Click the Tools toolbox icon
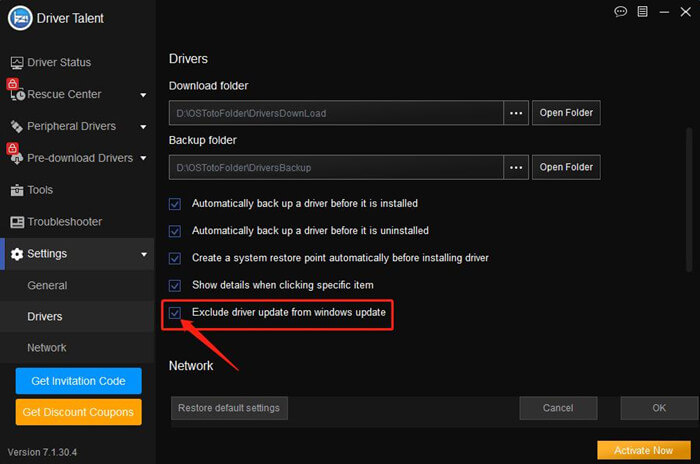This screenshot has height=464, width=700. click(x=17, y=190)
